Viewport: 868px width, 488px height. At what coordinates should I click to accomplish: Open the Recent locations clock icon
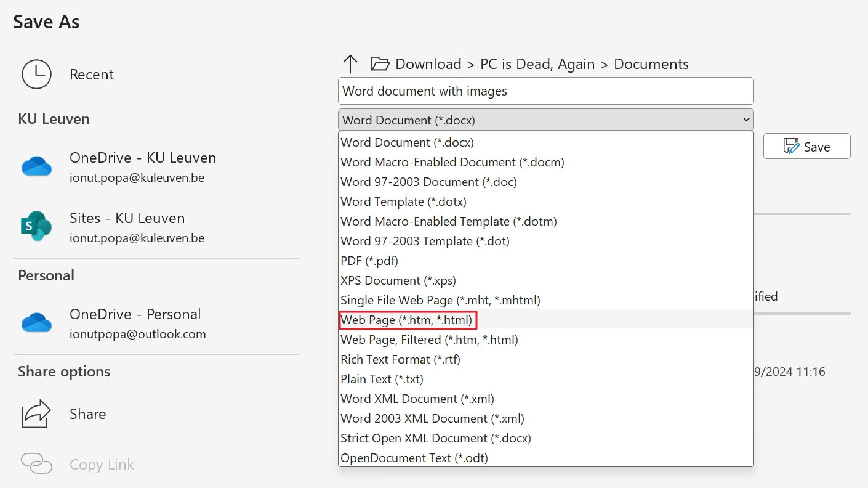[x=37, y=75]
